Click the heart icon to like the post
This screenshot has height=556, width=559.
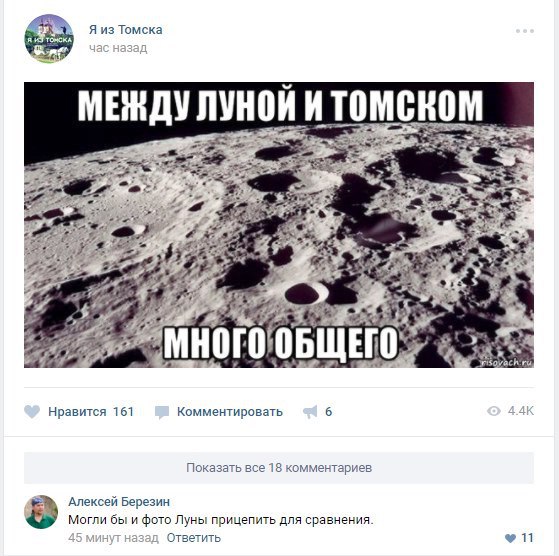pyautogui.click(x=32, y=412)
